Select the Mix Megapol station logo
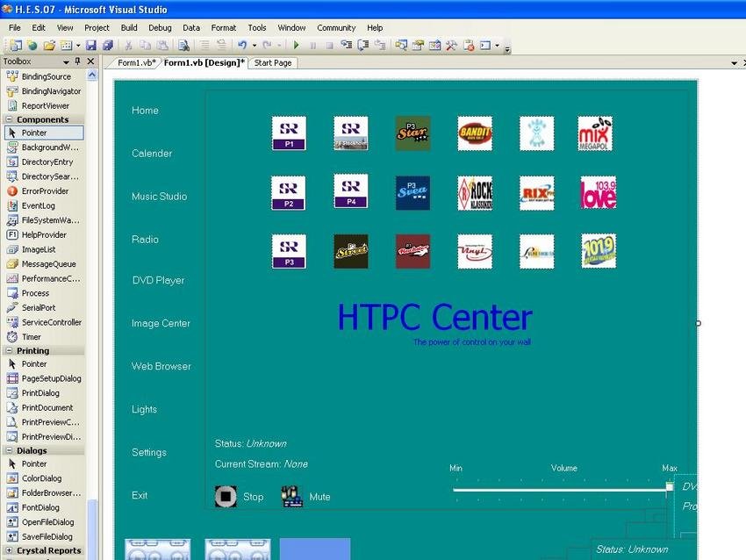 click(595, 133)
